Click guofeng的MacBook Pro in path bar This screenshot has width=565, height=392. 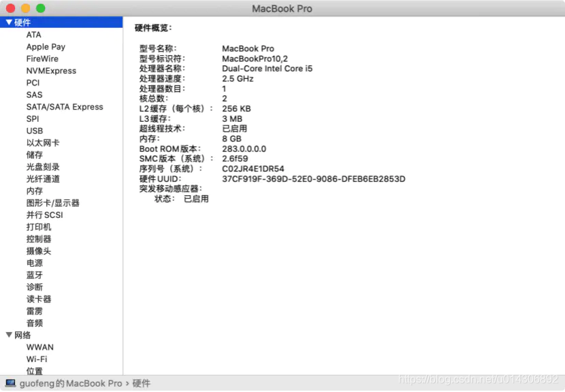click(71, 383)
